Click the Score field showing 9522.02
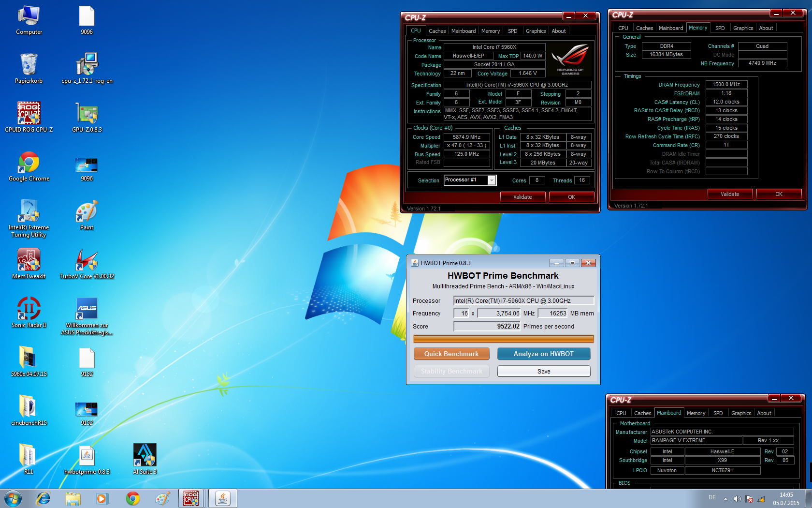Viewport: 812px width, 508px height. point(487,326)
